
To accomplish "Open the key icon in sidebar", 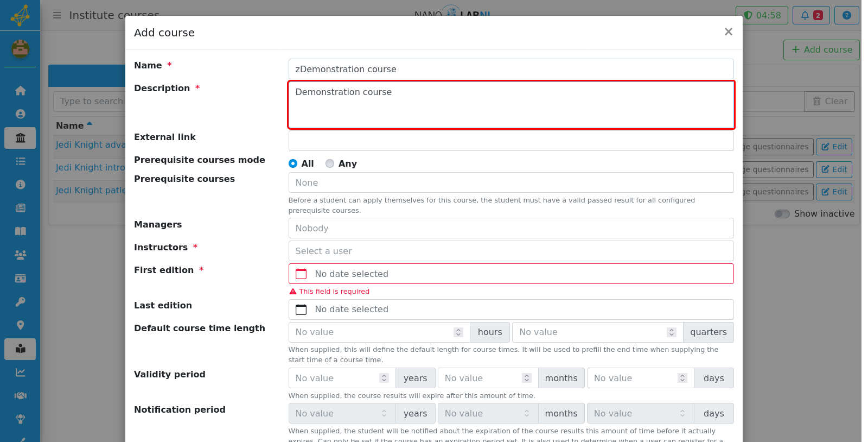I will pyautogui.click(x=20, y=302).
